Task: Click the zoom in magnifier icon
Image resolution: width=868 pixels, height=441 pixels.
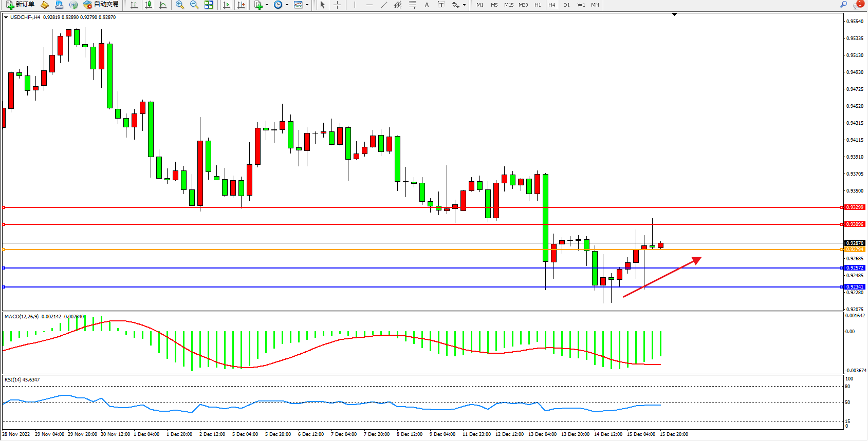Action: [x=180, y=5]
